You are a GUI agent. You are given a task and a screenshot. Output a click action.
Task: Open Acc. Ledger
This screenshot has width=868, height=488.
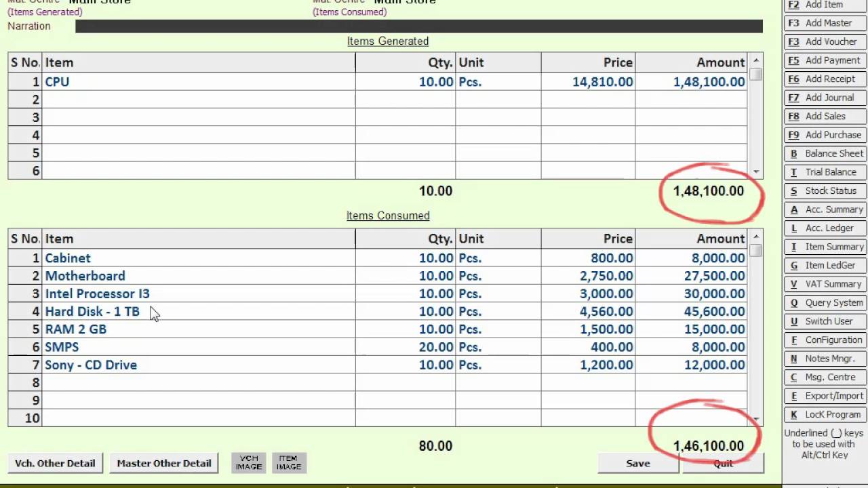[825, 228]
